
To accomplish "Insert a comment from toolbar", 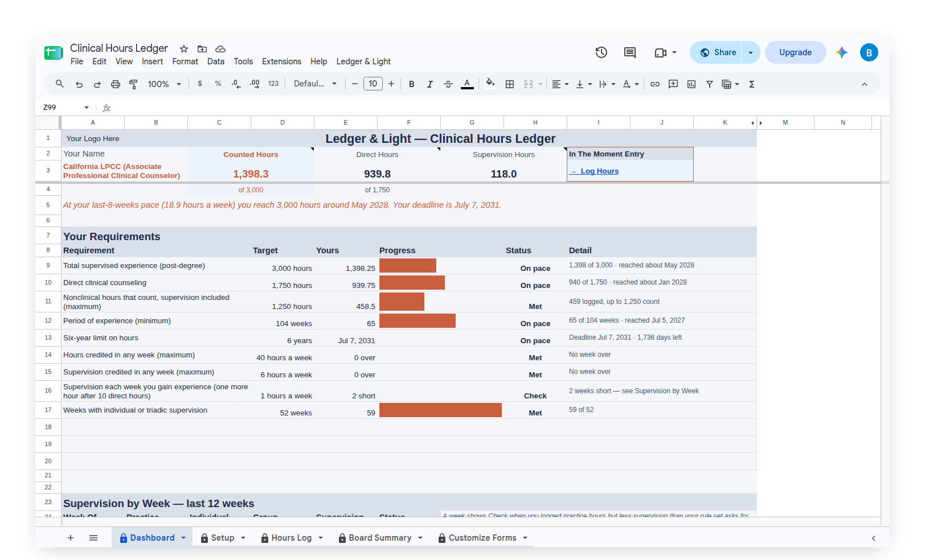I will (673, 84).
